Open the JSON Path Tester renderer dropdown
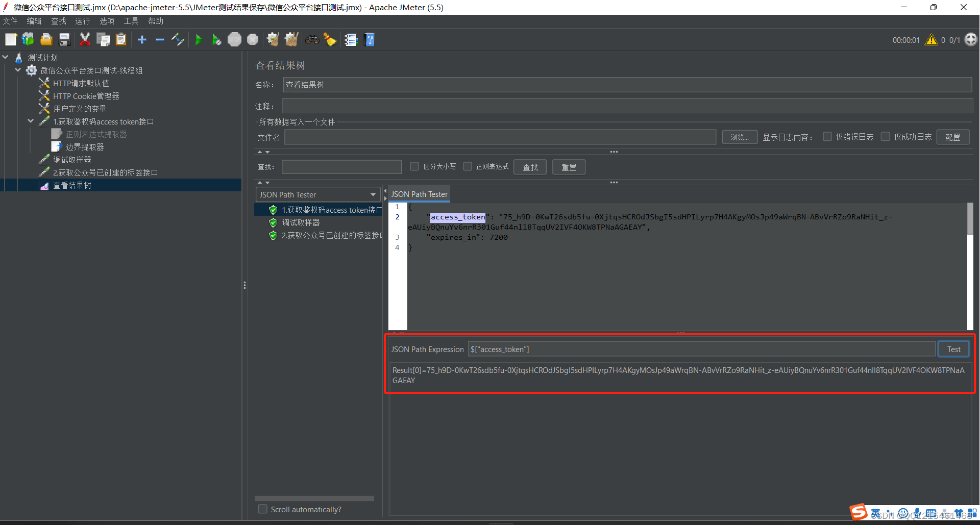This screenshot has width=980, height=525. 317,194
